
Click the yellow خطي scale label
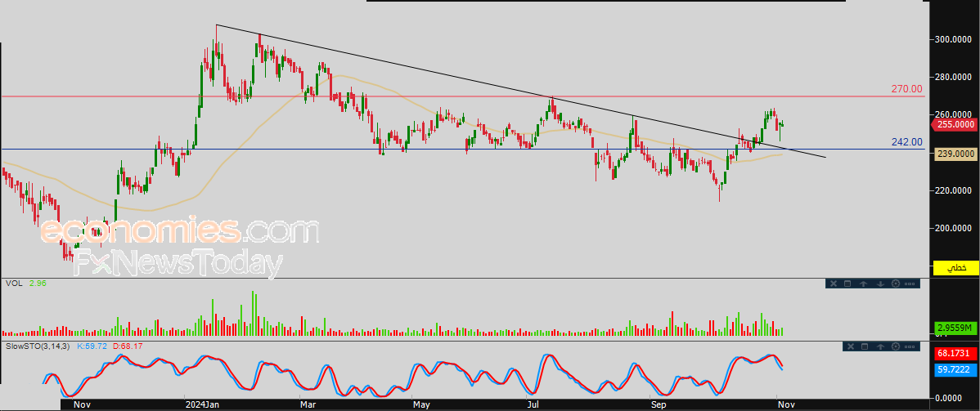(x=955, y=267)
